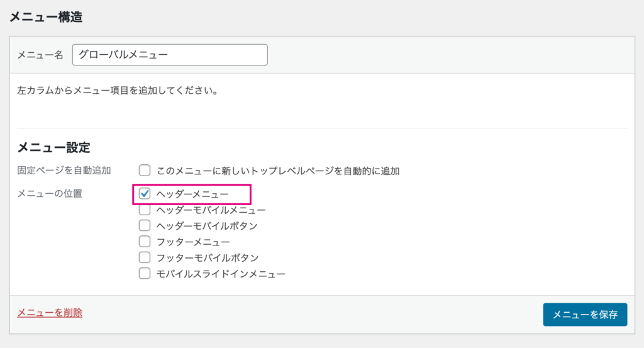The image size is (644, 348).
Task: Click the メニュー構造 heading
Action: click(x=46, y=17)
